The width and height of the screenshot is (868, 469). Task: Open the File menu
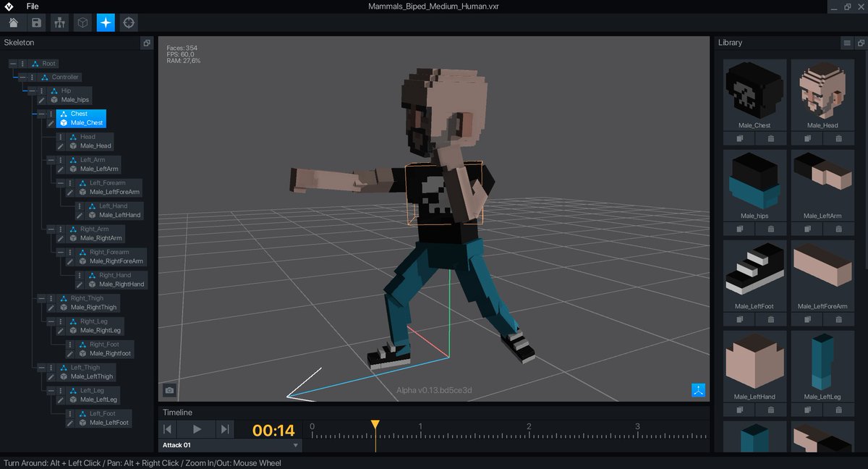pos(33,6)
